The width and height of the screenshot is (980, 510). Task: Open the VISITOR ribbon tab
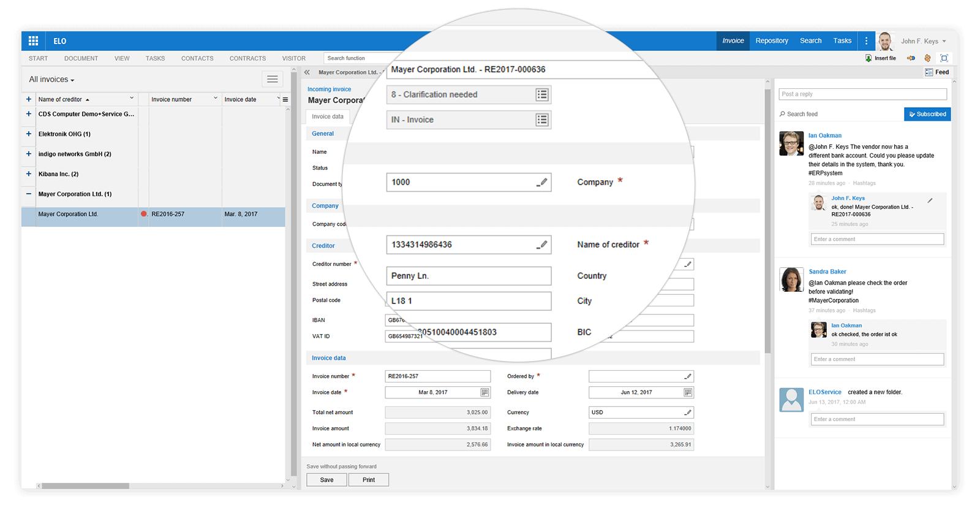click(294, 58)
